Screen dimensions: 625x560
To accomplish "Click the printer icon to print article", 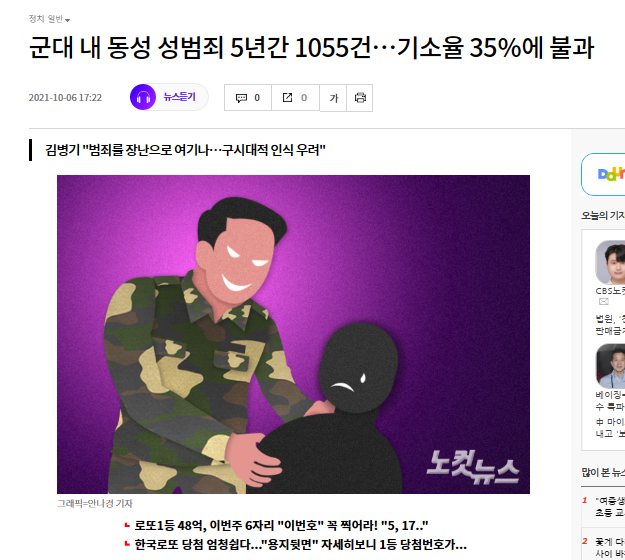I will [x=360, y=98].
